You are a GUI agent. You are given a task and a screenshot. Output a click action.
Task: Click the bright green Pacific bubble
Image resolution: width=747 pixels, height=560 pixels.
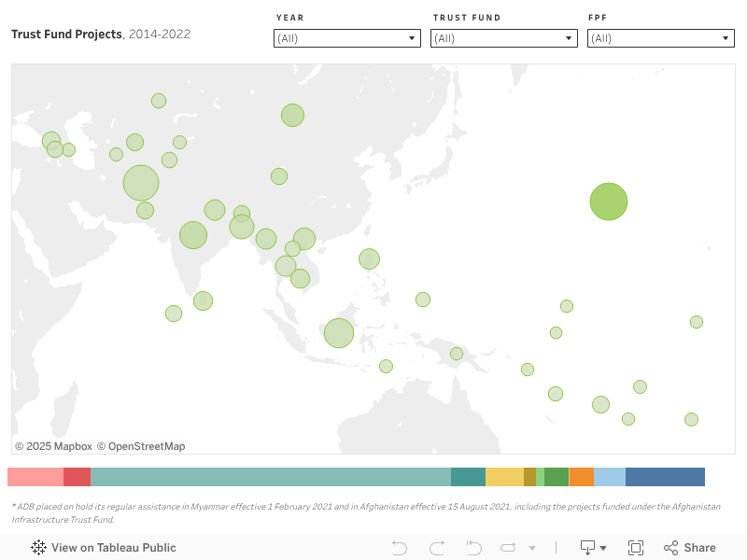click(x=609, y=202)
